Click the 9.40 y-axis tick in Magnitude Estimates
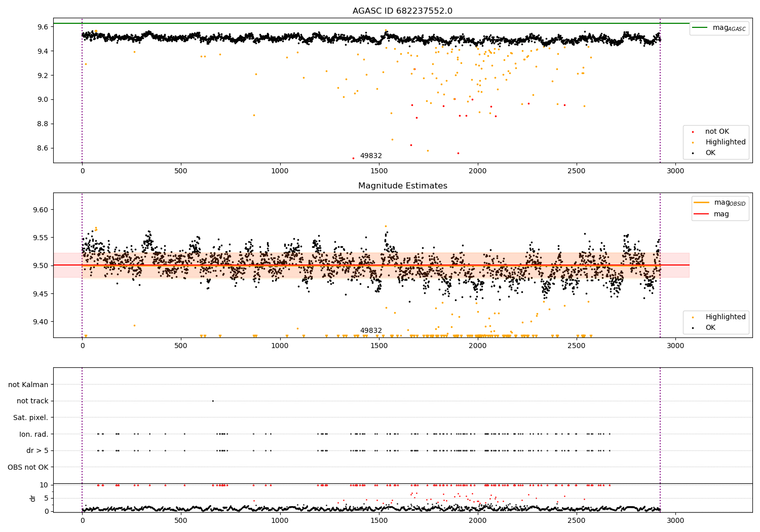Image resolution: width=760 pixels, height=532 pixels. pyautogui.click(x=41, y=322)
